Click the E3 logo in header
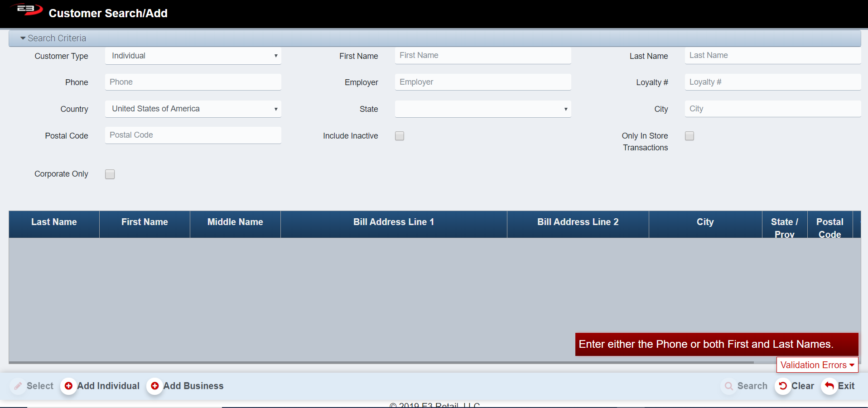The image size is (868, 408). (x=27, y=10)
